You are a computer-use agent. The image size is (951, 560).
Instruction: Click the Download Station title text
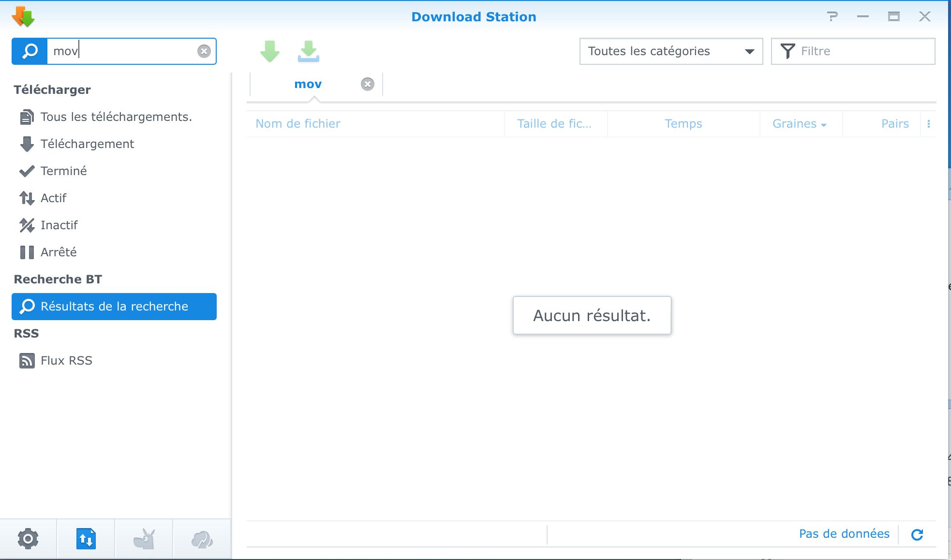474,17
